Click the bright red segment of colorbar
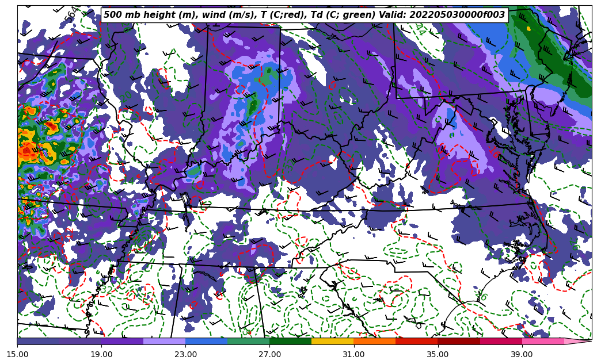Image resolution: width=597 pixels, height=364 pixels. click(416, 342)
